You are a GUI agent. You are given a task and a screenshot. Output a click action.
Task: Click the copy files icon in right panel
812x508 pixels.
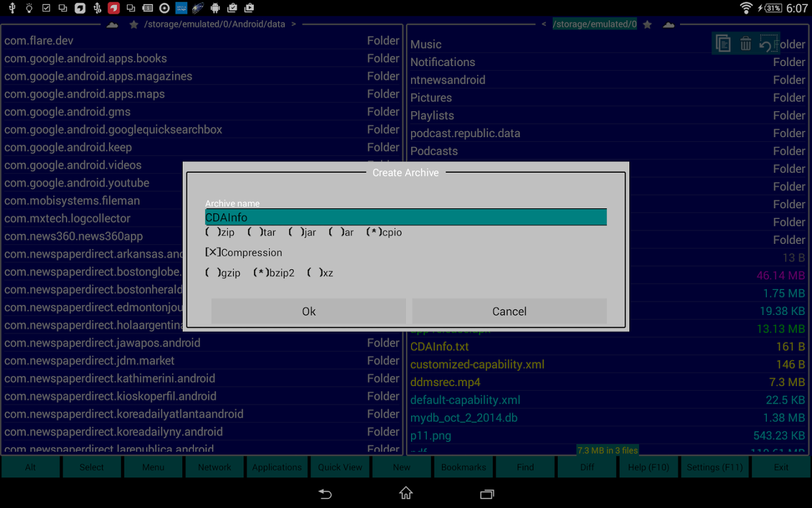[723, 43]
